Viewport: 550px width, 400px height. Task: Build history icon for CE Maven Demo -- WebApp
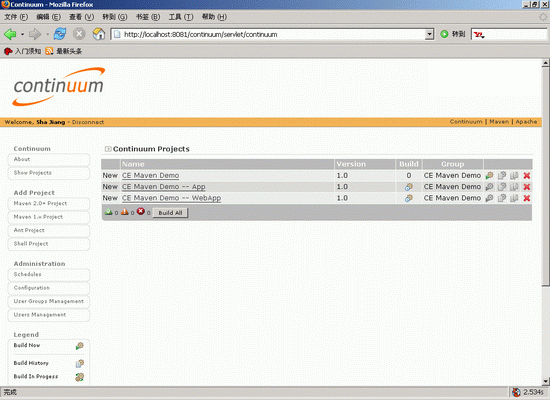[502, 198]
